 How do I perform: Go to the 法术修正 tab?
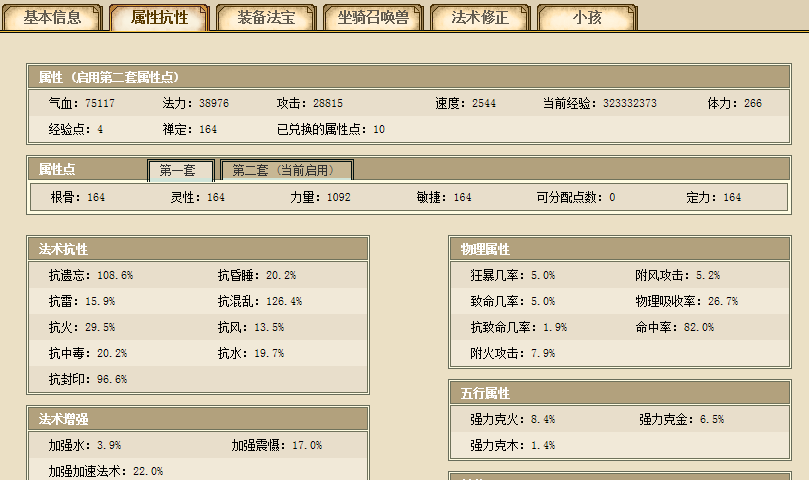(x=480, y=17)
